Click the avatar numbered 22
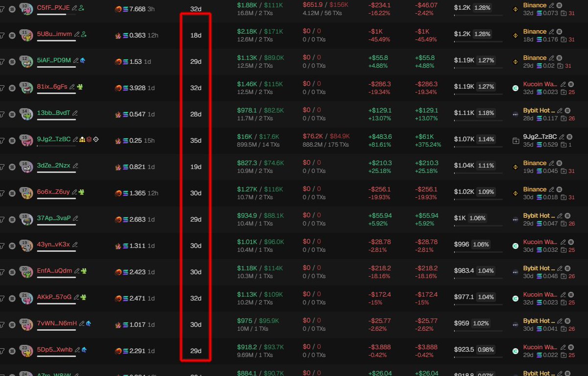The width and height of the screenshot is (588, 376). click(x=26, y=325)
